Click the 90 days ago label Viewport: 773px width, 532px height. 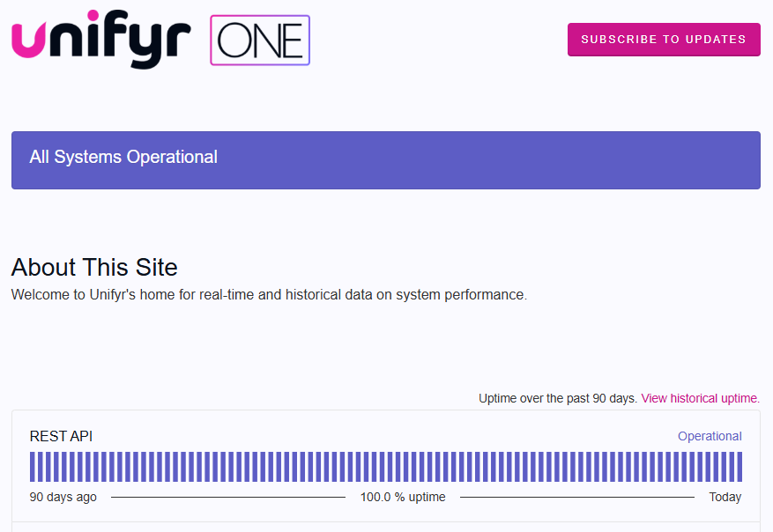click(63, 497)
